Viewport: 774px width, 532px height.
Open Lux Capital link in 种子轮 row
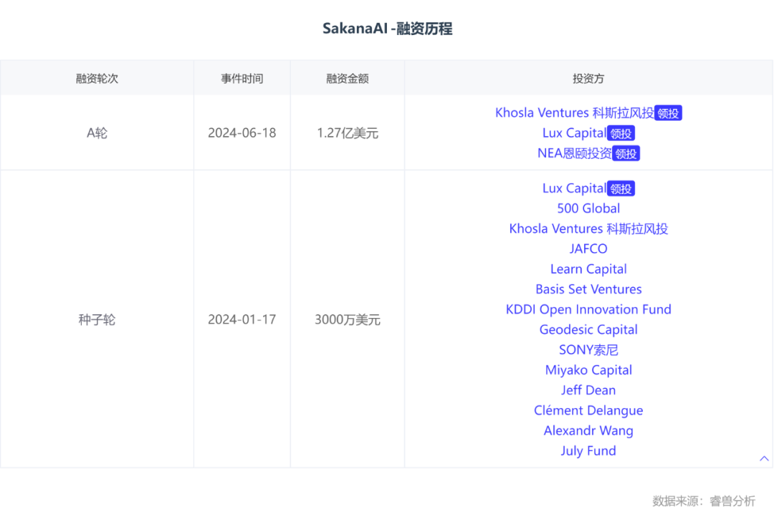[574, 188]
